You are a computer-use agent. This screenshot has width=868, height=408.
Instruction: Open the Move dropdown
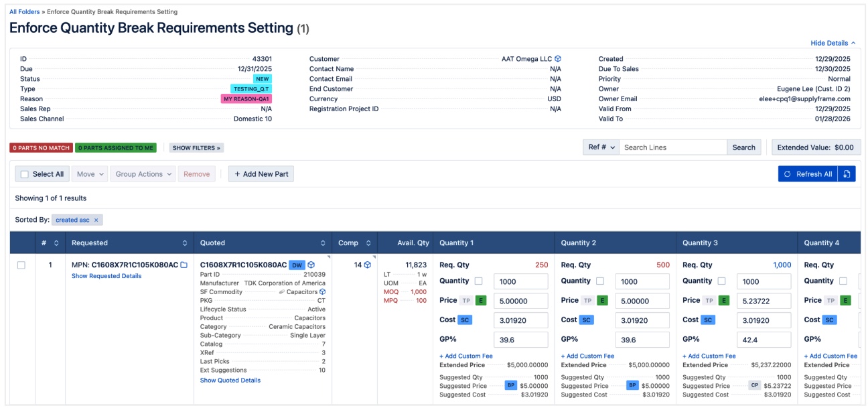pyautogui.click(x=90, y=174)
